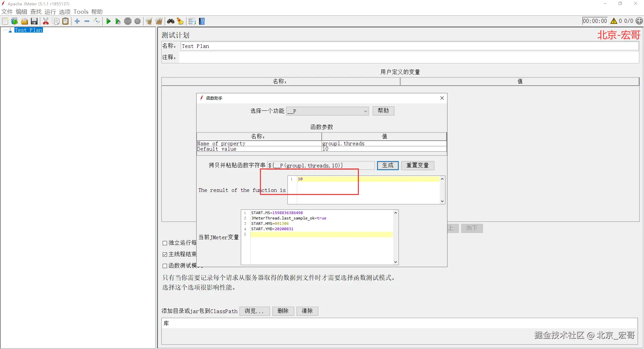Click the 浏览... button

[255, 311]
